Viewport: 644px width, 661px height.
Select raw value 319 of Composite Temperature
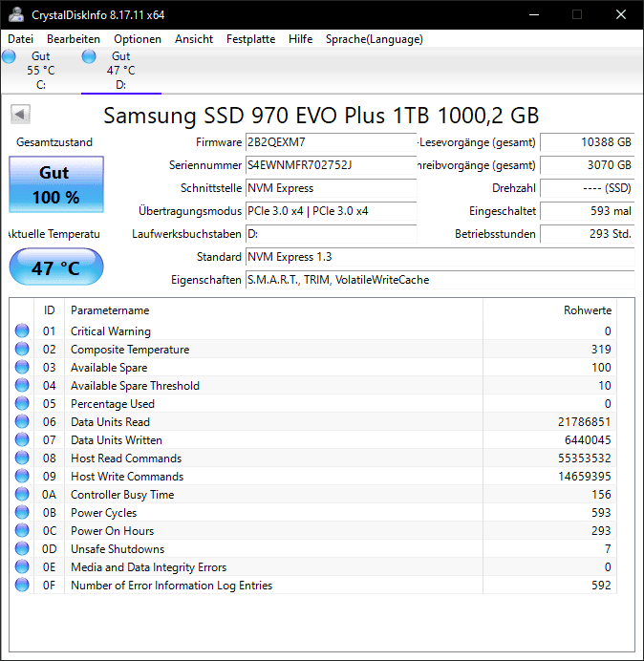pos(601,349)
